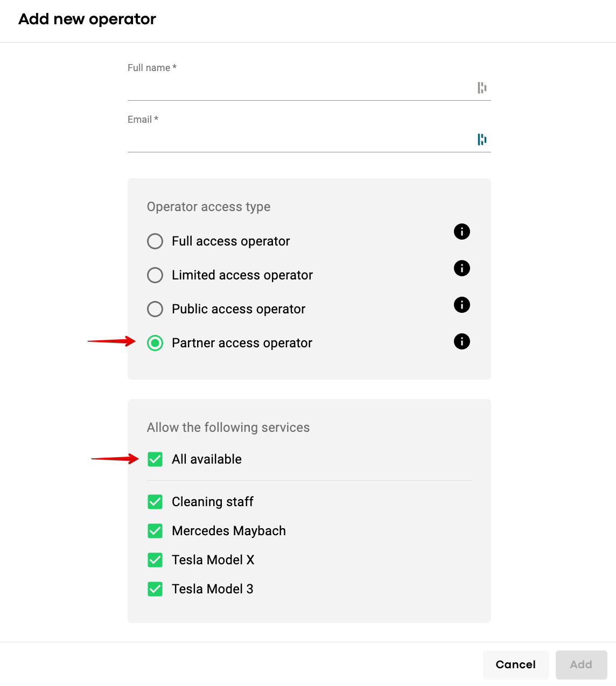The height and width of the screenshot is (686, 616).
Task: Click the Partner access operator radio button
Action: coord(155,343)
